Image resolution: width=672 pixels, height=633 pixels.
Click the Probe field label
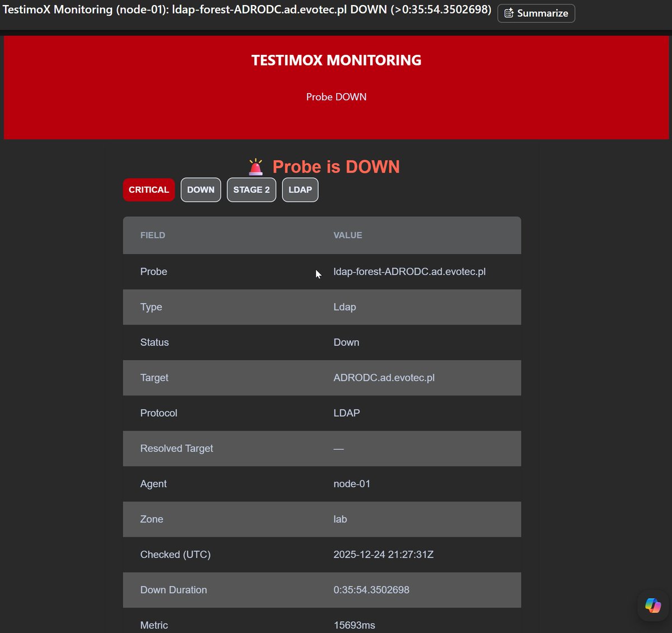(154, 272)
